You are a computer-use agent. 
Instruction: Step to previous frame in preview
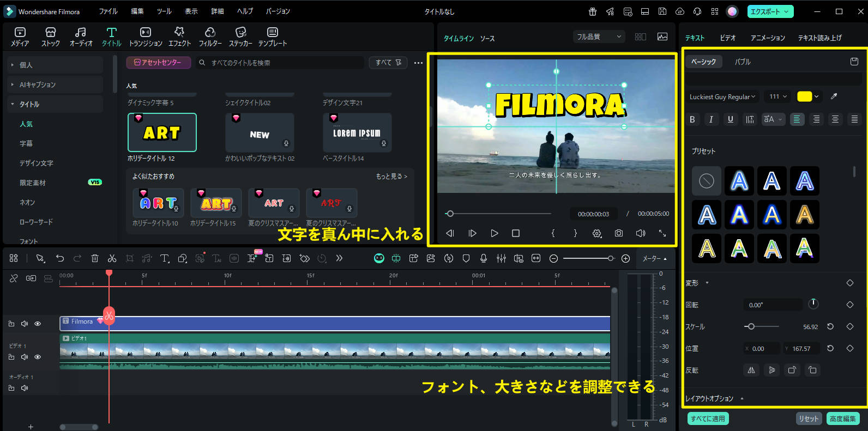[450, 233]
